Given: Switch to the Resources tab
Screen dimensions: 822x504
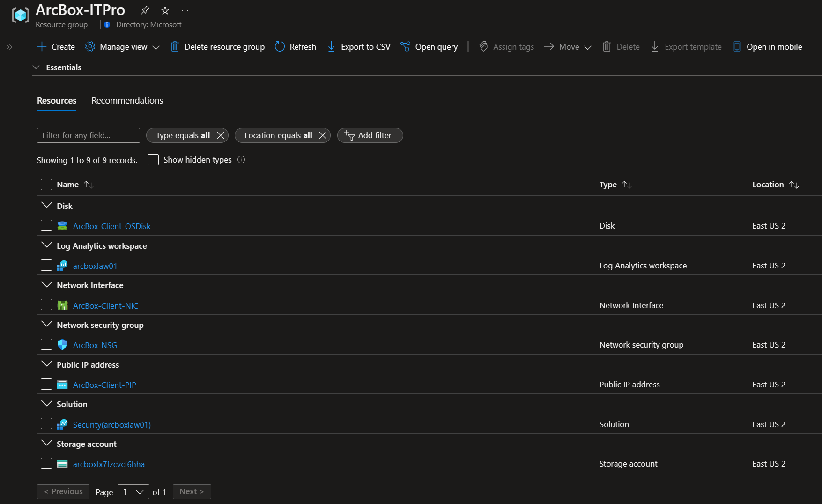Looking at the screenshot, I should click(57, 101).
